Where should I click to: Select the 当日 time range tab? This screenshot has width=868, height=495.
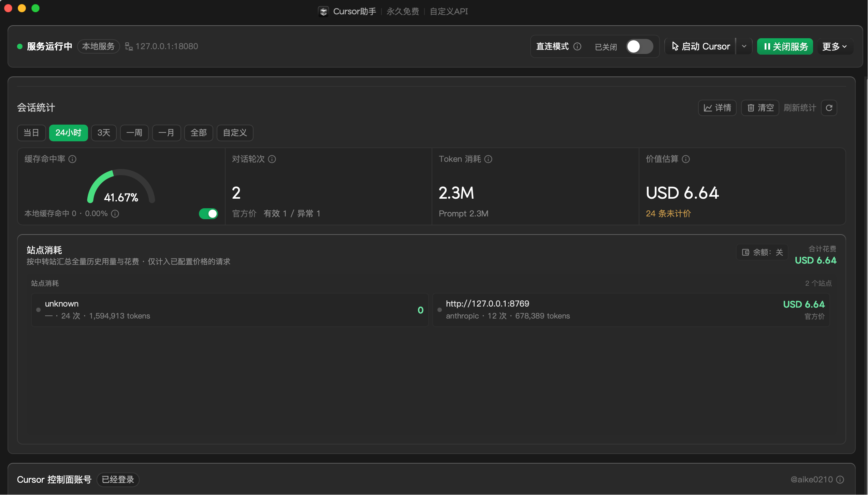coord(31,133)
